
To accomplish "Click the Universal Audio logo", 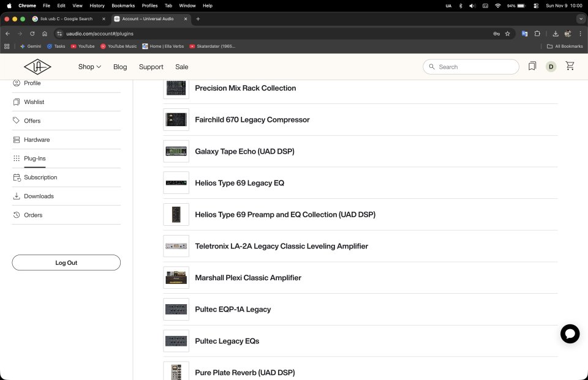I will tap(37, 66).
